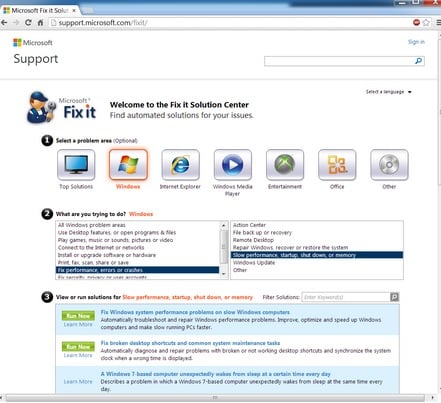Click the Microsoft logo
The height and width of the screenshot is (403, 441).
(33, 43)
